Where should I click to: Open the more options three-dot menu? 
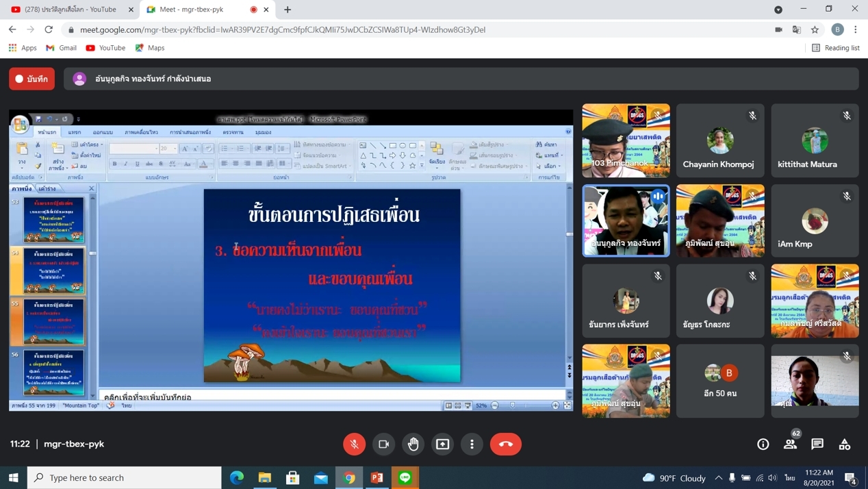[x=472, y=444]
